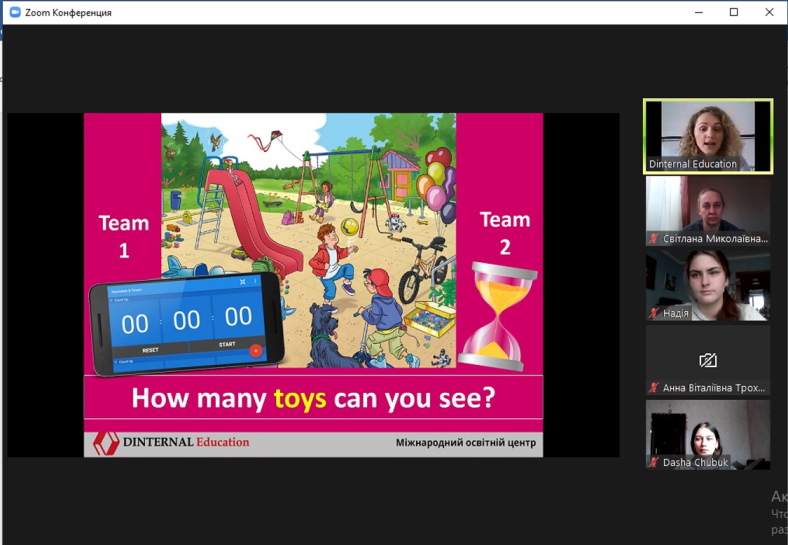Click the Team 1 label on slide
788x545 pixels.
click(x=124, y=236)
